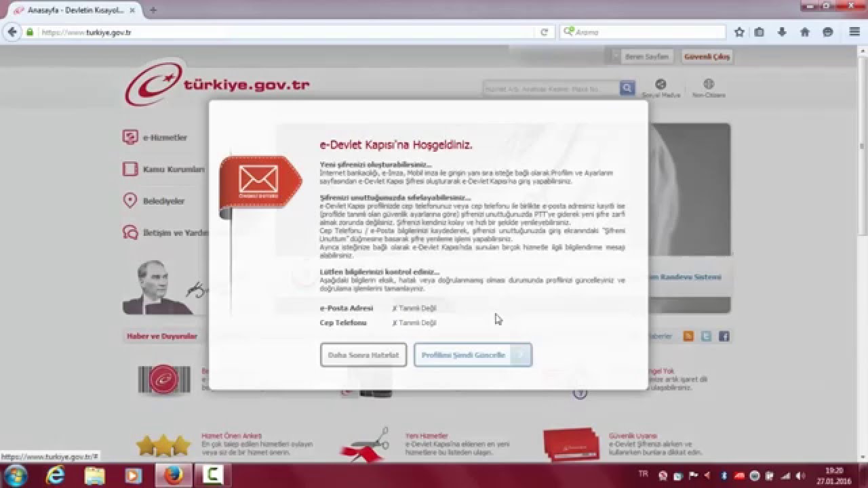The image size is (868, 488).
Task: Click the Benim Sayfam button
Action: coord(646,56)
